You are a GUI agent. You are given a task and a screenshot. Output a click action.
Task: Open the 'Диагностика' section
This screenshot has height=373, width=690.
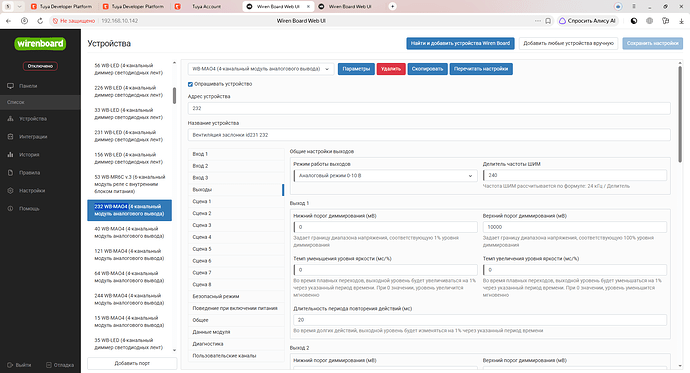(x=236, y=344)
